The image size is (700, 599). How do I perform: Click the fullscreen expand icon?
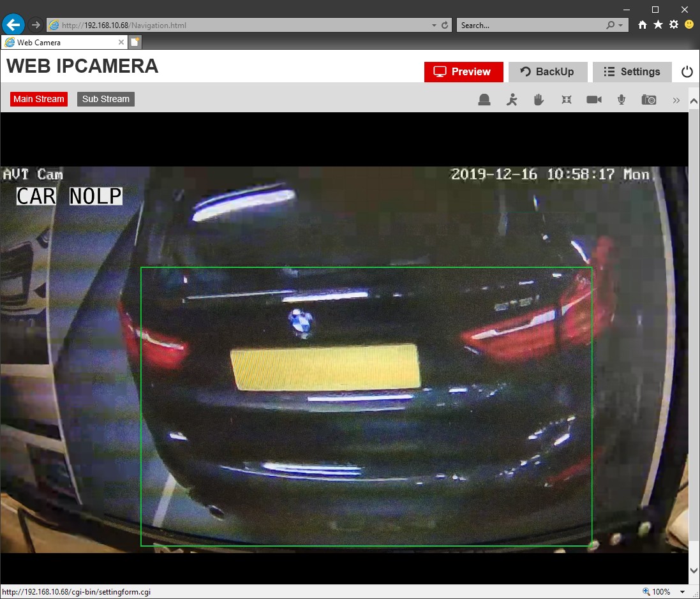(x=567, y=100)
